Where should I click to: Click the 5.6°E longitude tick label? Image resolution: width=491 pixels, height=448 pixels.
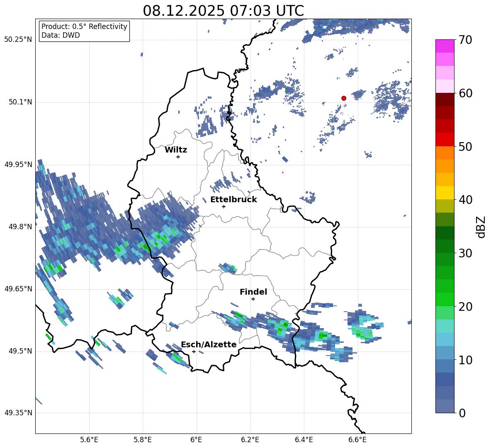[x=89, y=440]
